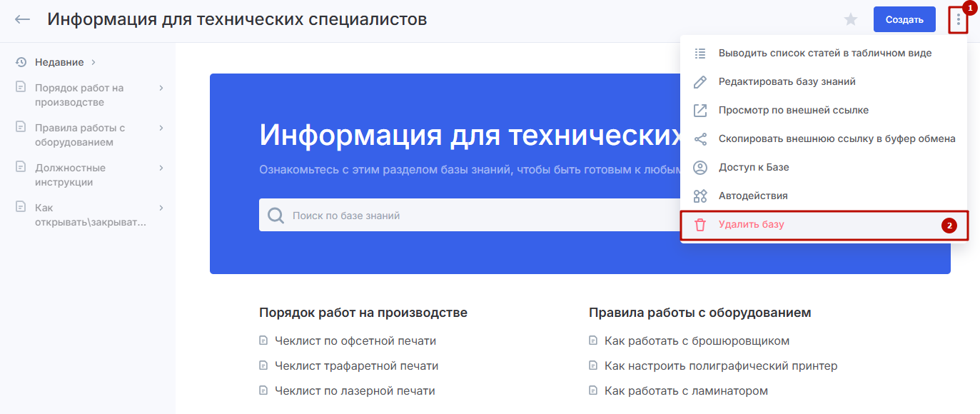Screen dimensions: 980x414
Task: Choose Выводить список статей в табличном виде
Action: [824, 53]
